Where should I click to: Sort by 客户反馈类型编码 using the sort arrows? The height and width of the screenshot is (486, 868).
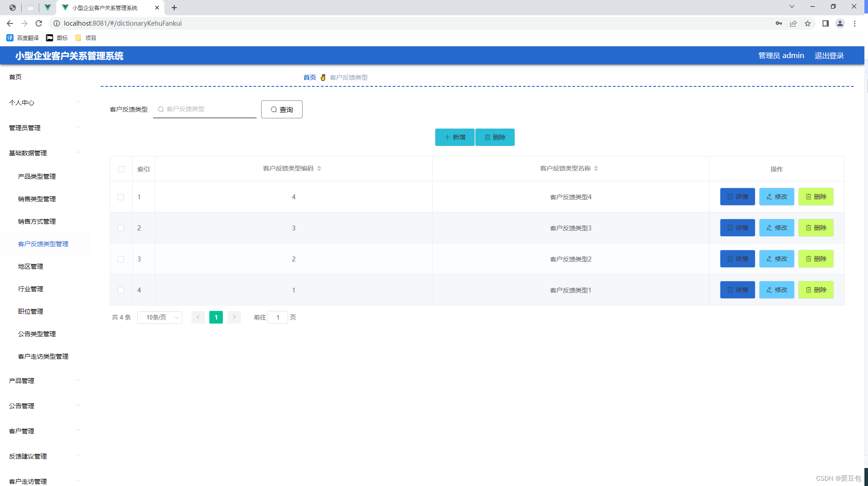[x=319, y=168]
